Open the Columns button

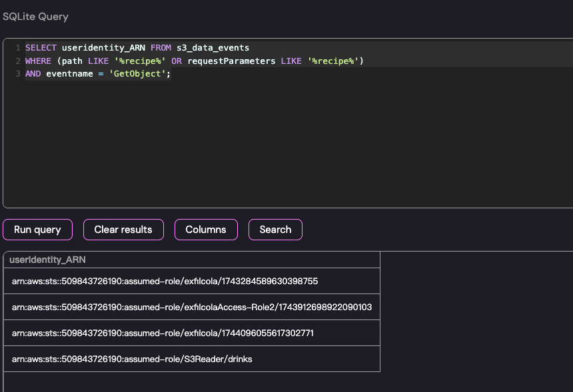point(206,230)
